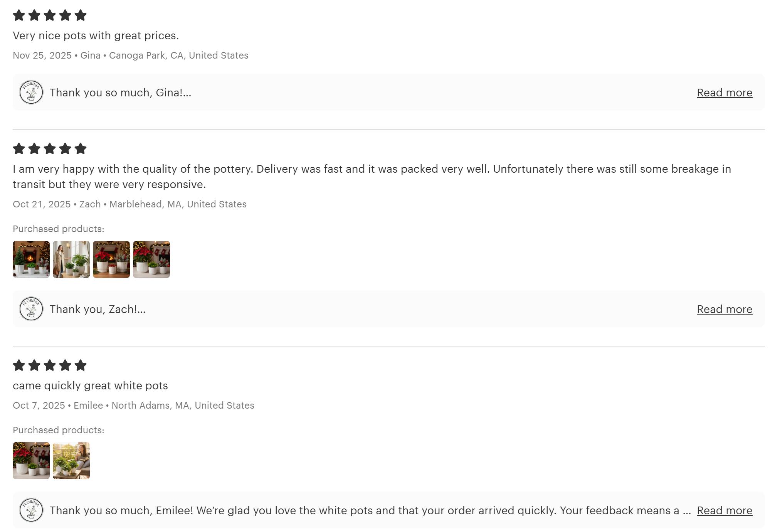This screenshot has height=532, width=775.
Task: Open Zach's fourth purchased product thumbnail
Action: [151, 259]
